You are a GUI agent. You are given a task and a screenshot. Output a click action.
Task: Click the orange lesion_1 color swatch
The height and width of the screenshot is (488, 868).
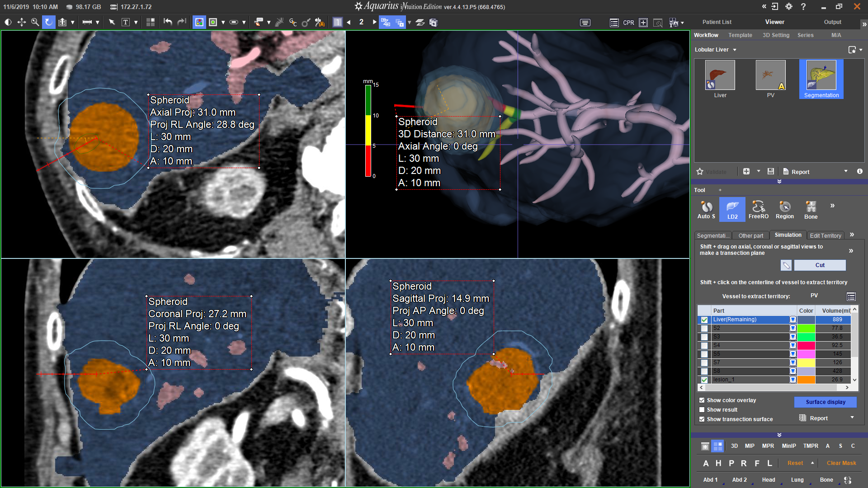(806, 380)
